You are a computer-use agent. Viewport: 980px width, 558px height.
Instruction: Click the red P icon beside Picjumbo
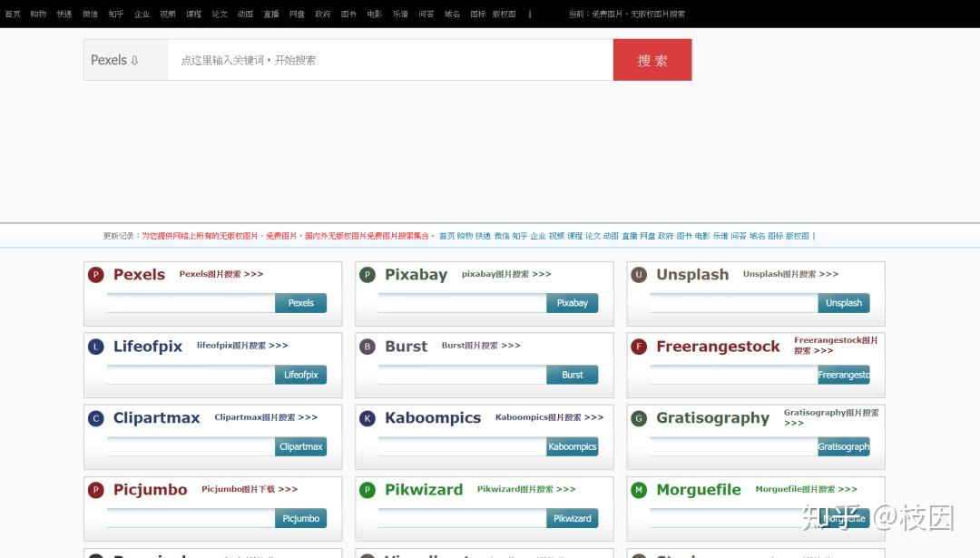click(x=95, y=490)
